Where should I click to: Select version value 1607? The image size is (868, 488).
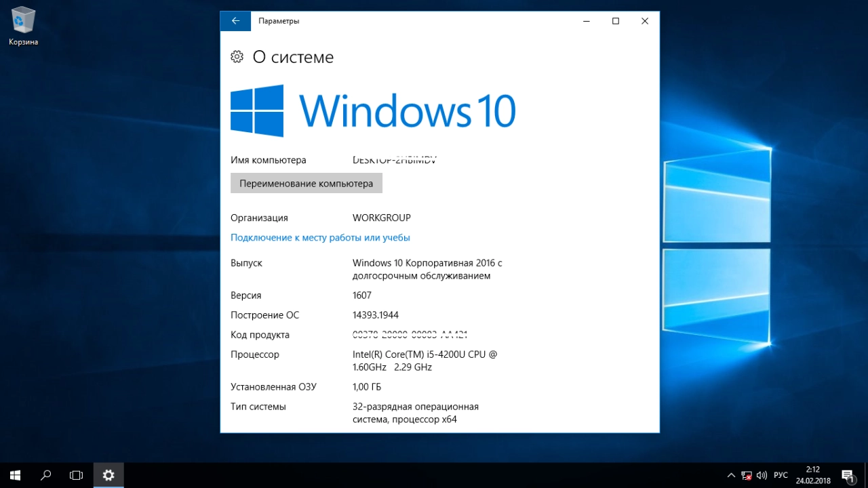coord(362,296)
